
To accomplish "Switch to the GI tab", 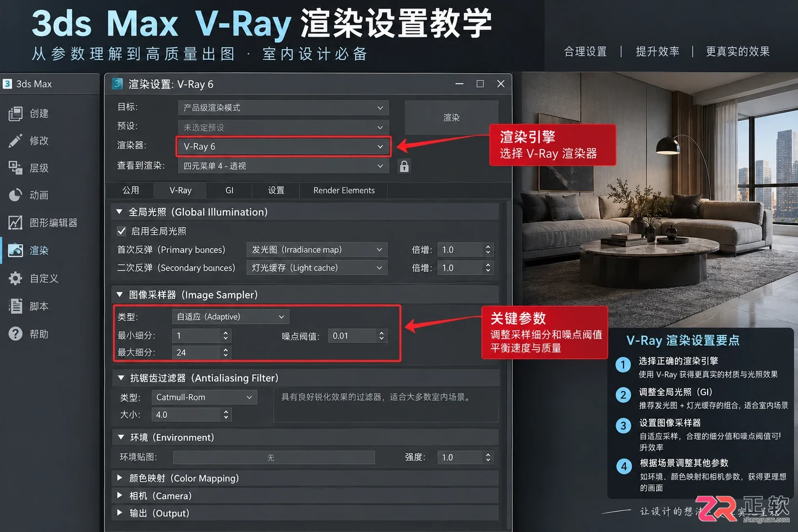I will pyautogui.click(x=229, y=190).
